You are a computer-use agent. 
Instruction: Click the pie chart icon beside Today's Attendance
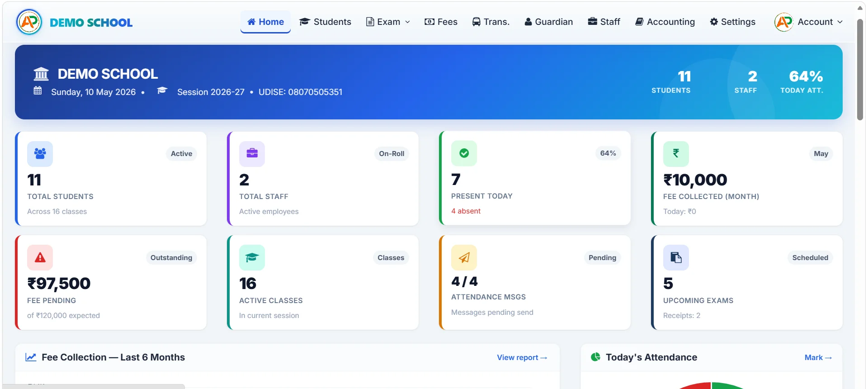[x=596, y=357]
